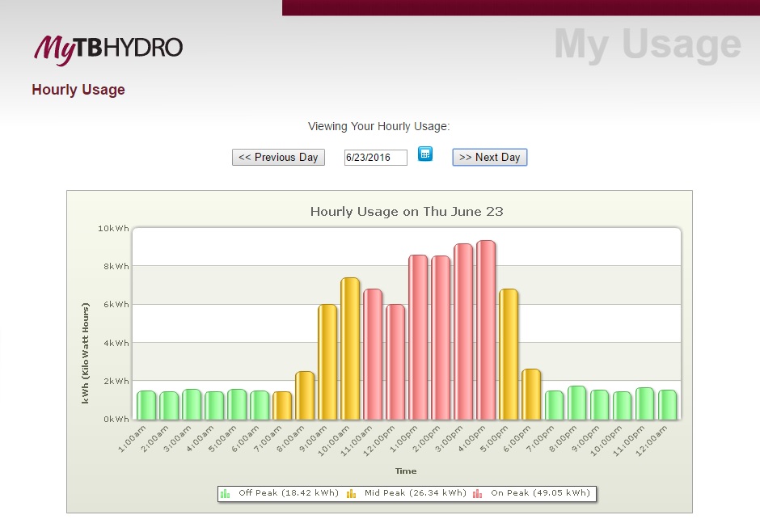
Task: Click the 2:00am off peak bar
Action: click(169, 406)
